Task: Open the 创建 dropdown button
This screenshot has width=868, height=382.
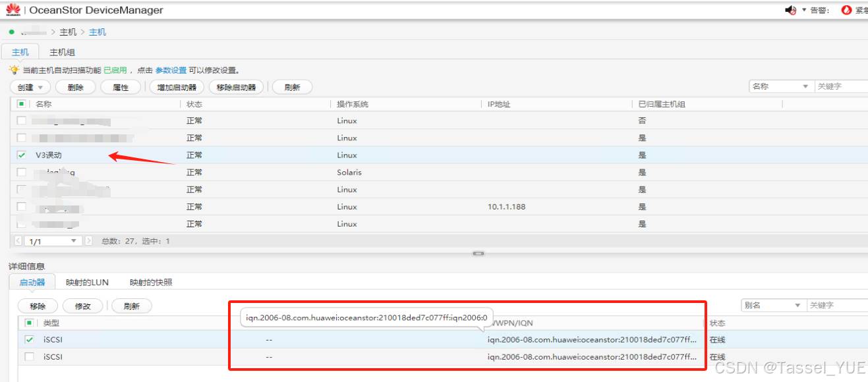Action: pos(30,87)
